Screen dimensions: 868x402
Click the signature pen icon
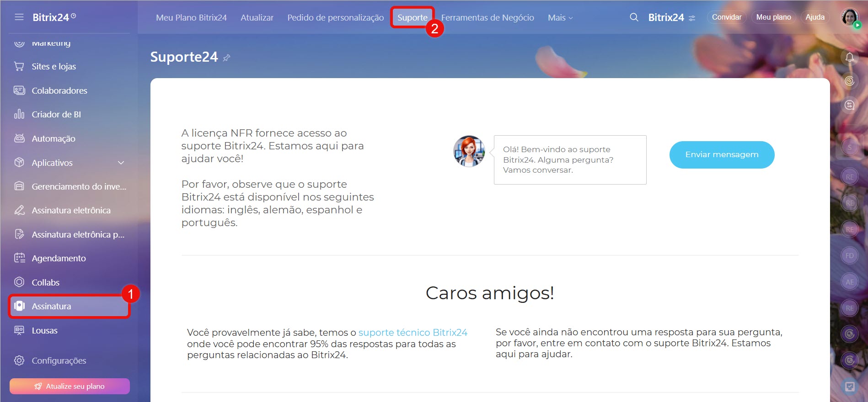tap(19, 210)
